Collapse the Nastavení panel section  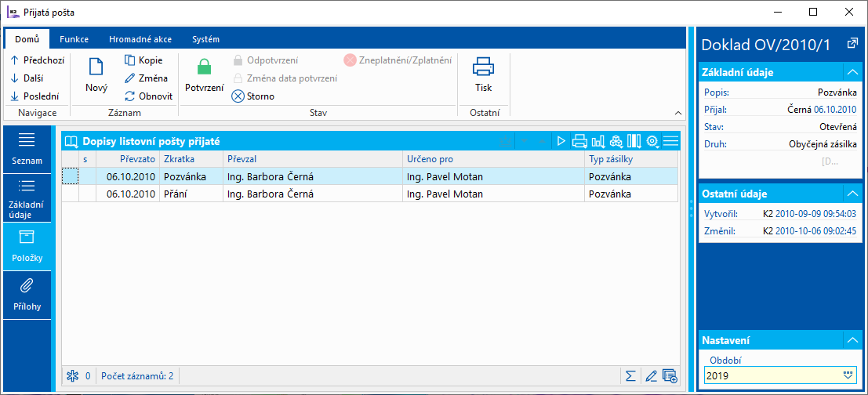852,339
